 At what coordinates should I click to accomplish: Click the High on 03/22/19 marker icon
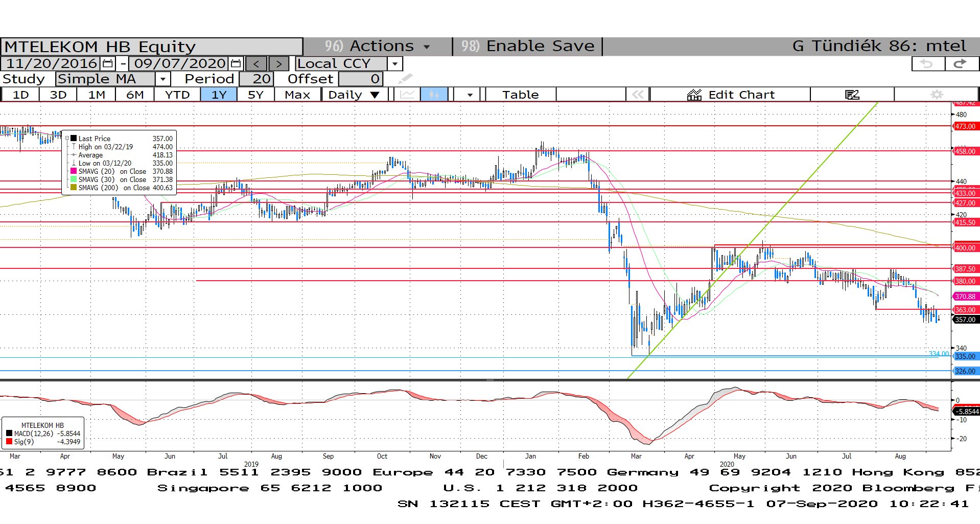click(74, 147)
